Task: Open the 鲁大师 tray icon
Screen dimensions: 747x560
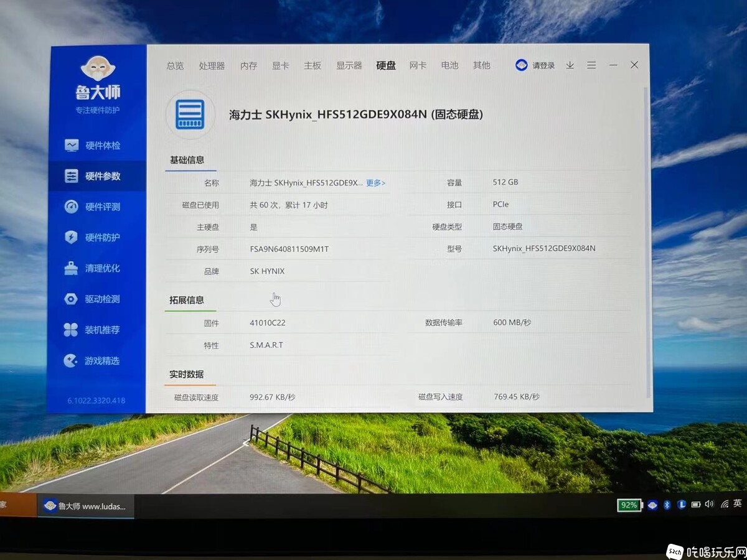Action: point(652,505)
